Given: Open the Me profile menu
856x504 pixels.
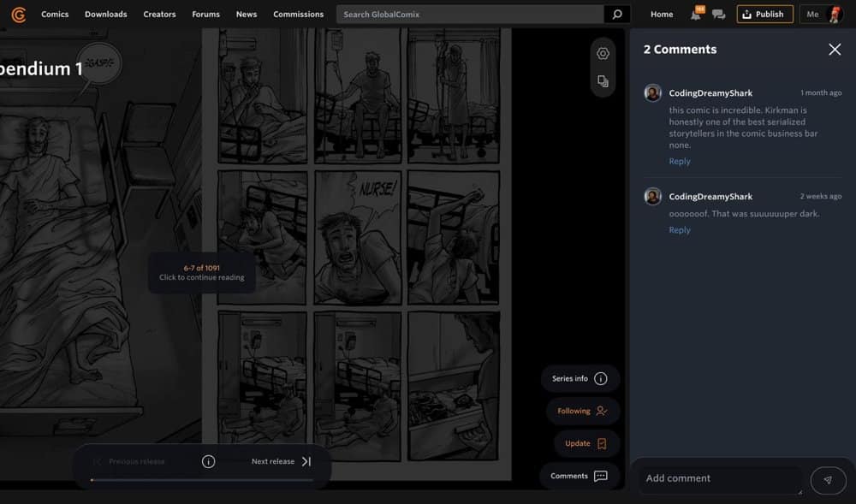Looking at the screenshot, I should [x=822, y=15].
